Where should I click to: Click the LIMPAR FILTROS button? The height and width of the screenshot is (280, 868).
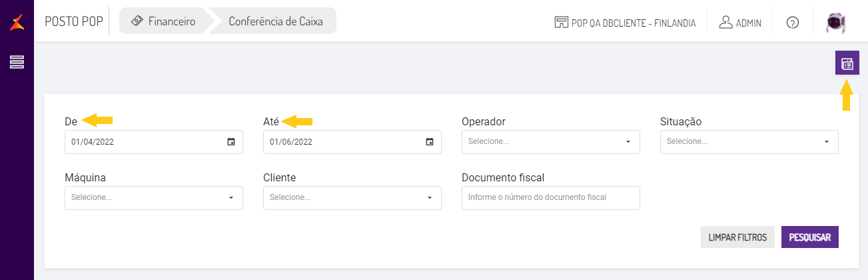pos(737,237)
